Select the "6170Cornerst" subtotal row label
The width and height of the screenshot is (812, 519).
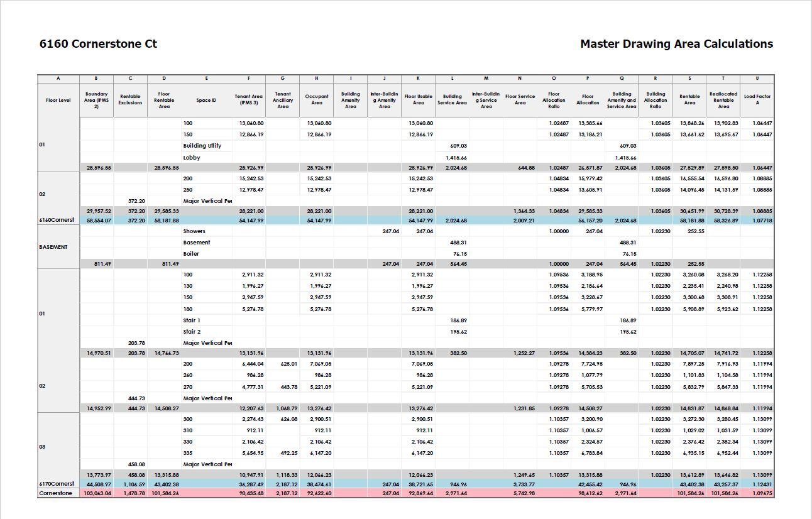pyautogui.click(x=57, y=484)
